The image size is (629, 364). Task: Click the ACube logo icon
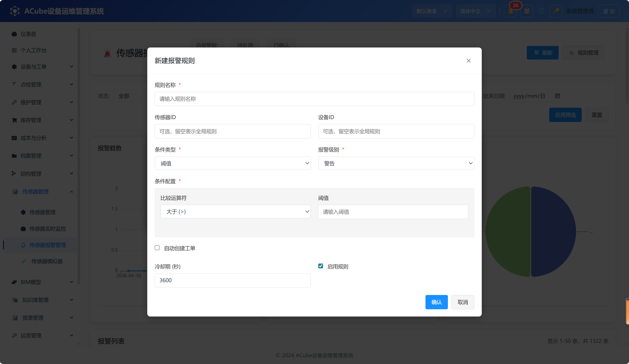(15, 11)
